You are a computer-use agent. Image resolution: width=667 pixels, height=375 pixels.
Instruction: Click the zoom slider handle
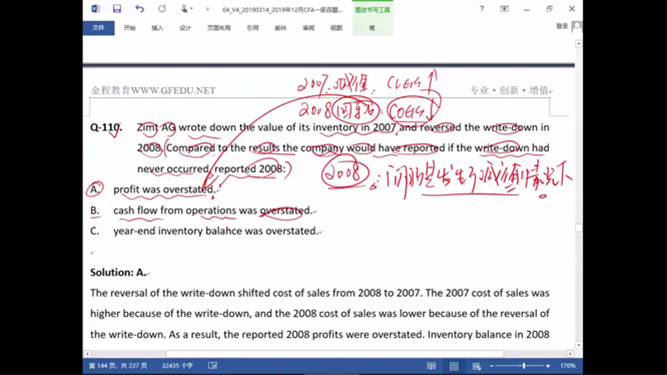(524, 366)
